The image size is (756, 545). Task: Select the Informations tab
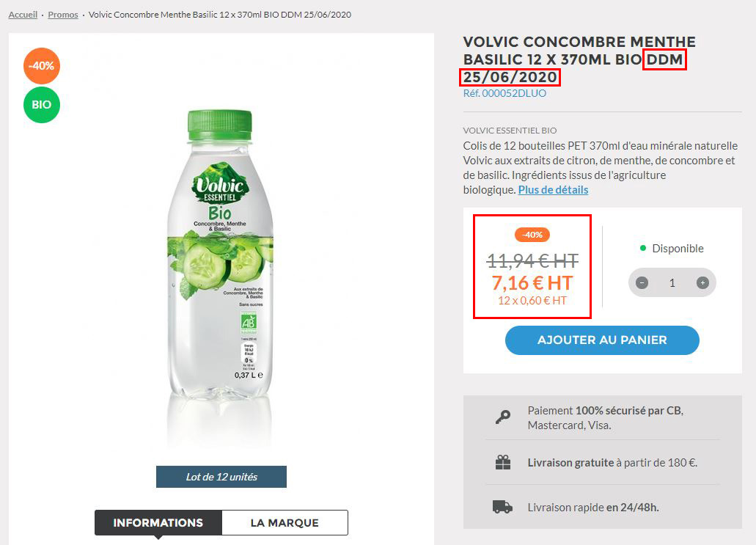(x=158, y=523)
